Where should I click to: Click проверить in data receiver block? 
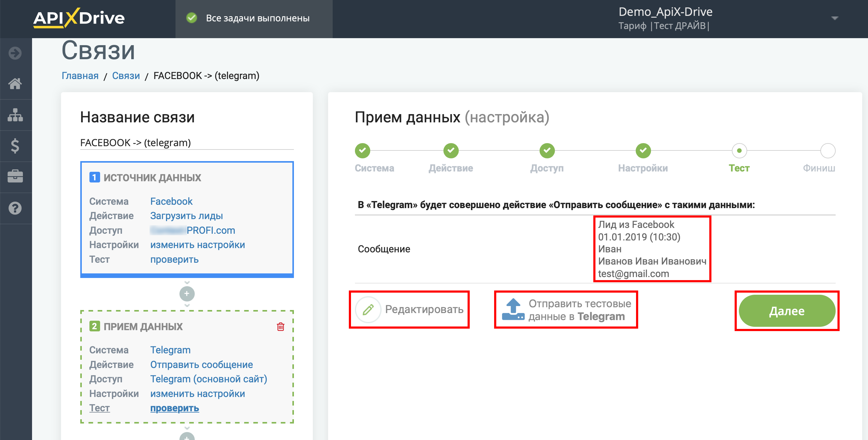175,408
